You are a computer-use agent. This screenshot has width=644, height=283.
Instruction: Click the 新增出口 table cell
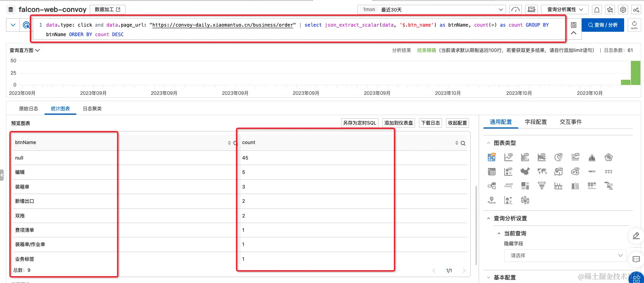click(25, 201)
